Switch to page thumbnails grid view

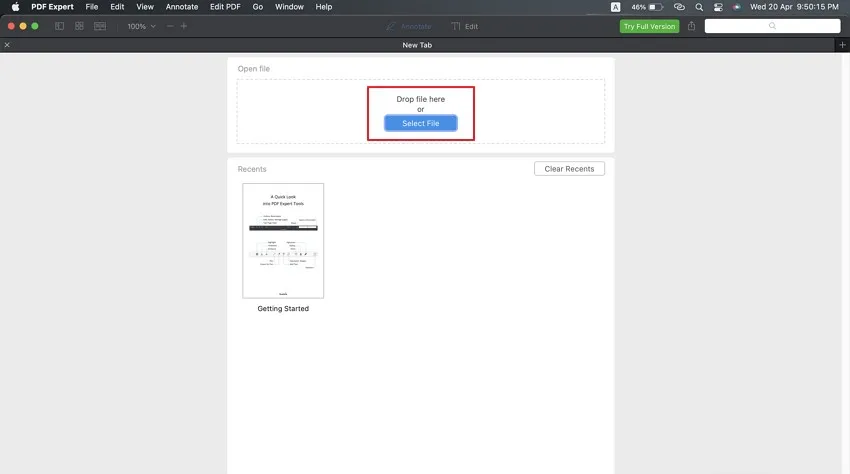(x=79, y=26)
